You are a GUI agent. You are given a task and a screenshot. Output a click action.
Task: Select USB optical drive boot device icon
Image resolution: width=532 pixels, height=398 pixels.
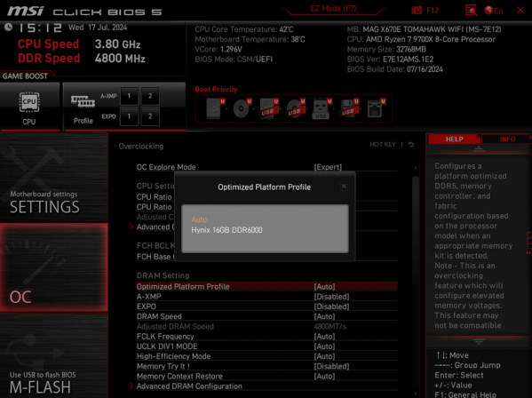point(296,108)
